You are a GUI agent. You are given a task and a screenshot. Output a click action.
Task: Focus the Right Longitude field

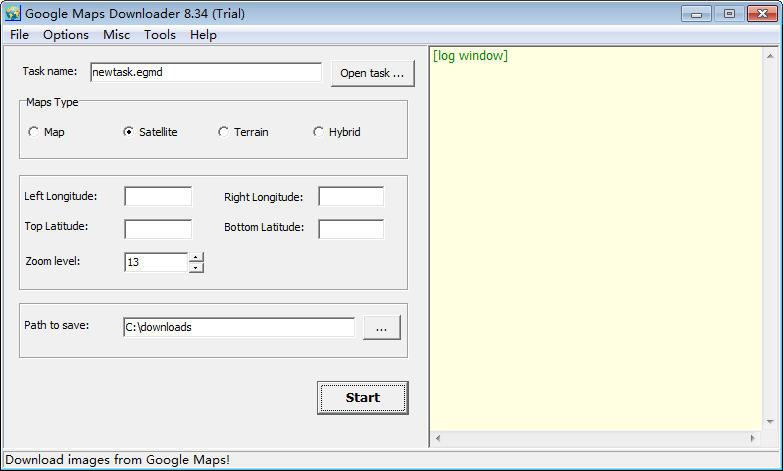(x=351, y=196)
